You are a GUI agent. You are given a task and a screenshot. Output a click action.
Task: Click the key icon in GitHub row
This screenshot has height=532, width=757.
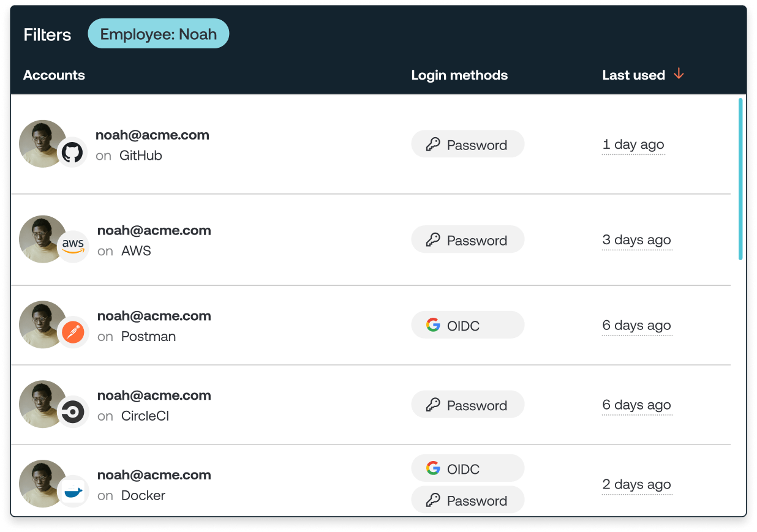coord(433,144)
